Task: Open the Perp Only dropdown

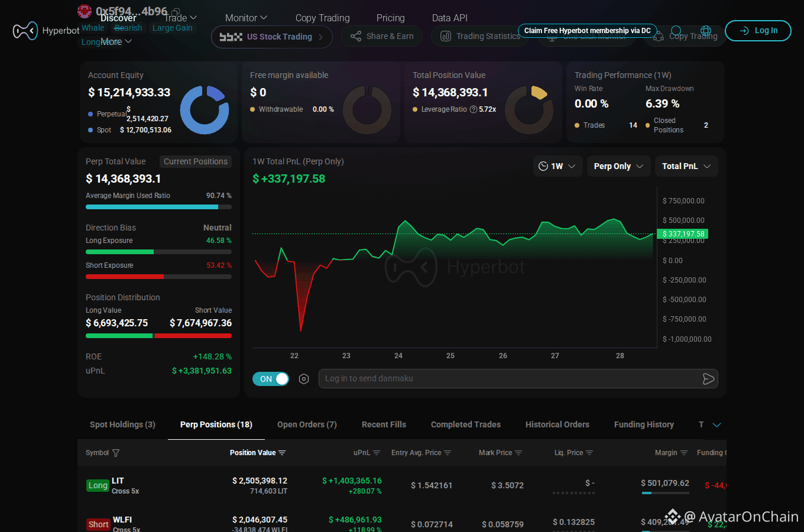Action: (618, 166)
